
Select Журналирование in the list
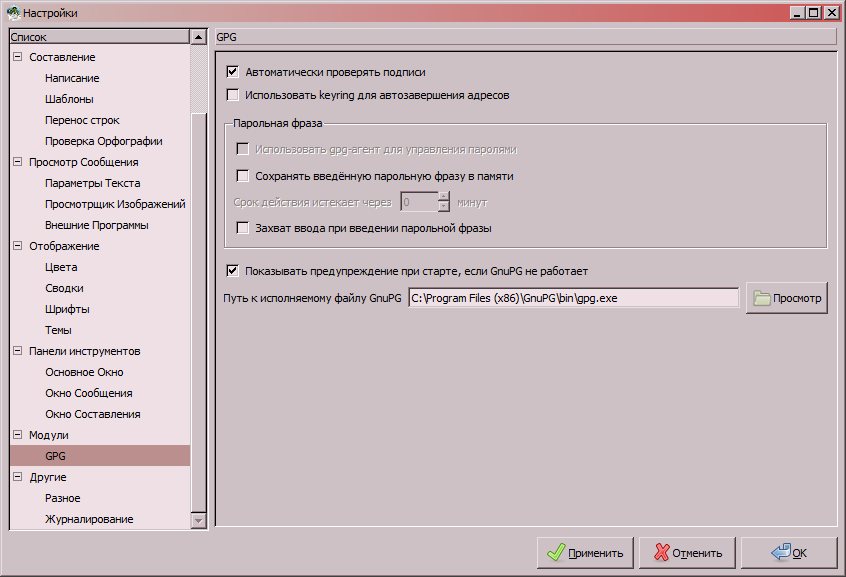click(x=88, y=519)
